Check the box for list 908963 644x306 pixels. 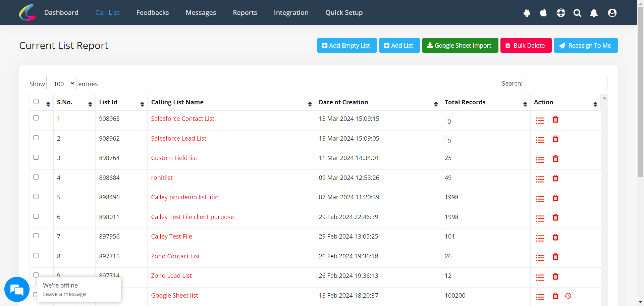tap(36, 118)
